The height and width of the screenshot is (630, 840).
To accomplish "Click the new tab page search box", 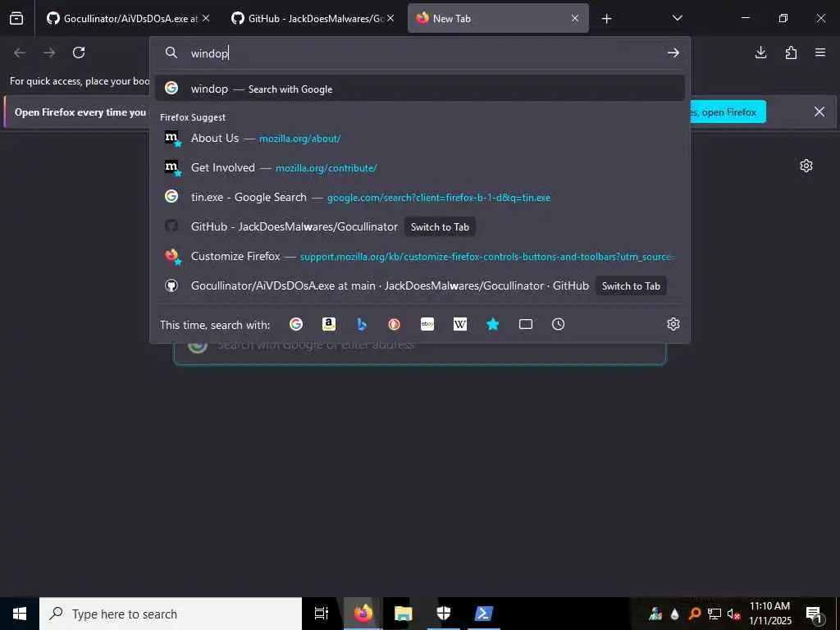I will pyautogui.click(x=420, y=354).
